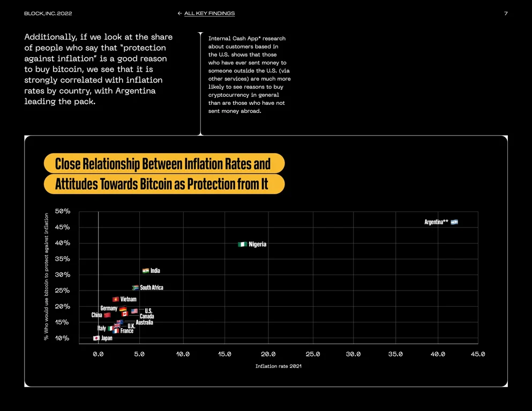Image resolution: width=532 pixels, height=411 pixels.
Task: Click the 'Nigeria' data label
Action: 258,244
